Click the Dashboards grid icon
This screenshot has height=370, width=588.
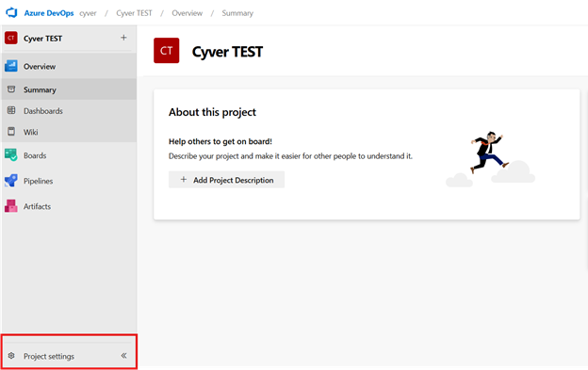click(x=11, y=110)
